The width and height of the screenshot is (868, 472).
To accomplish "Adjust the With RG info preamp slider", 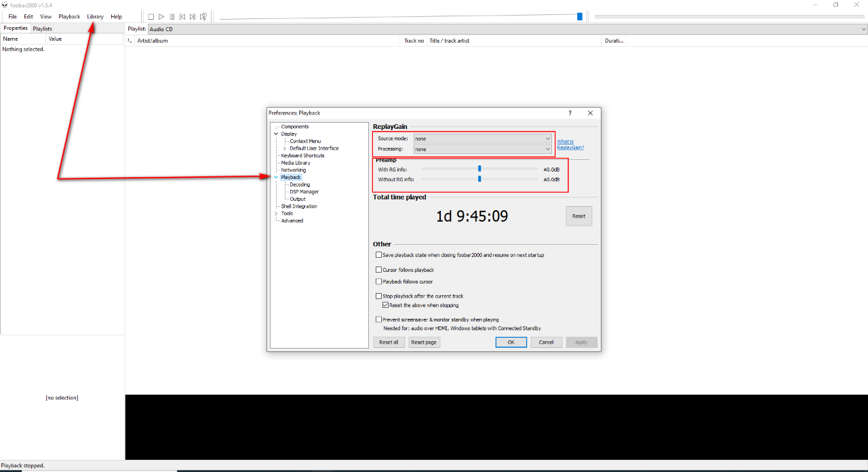I will point(479,169).
